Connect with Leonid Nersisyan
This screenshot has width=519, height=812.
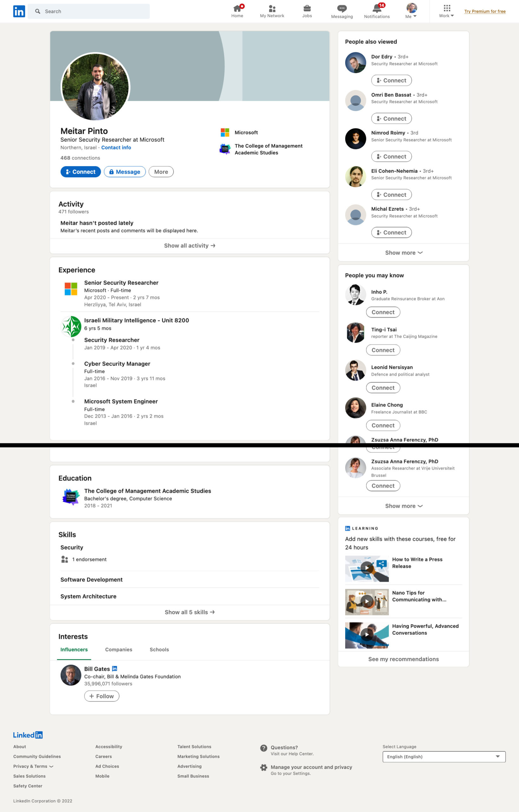tap(383, 388)
